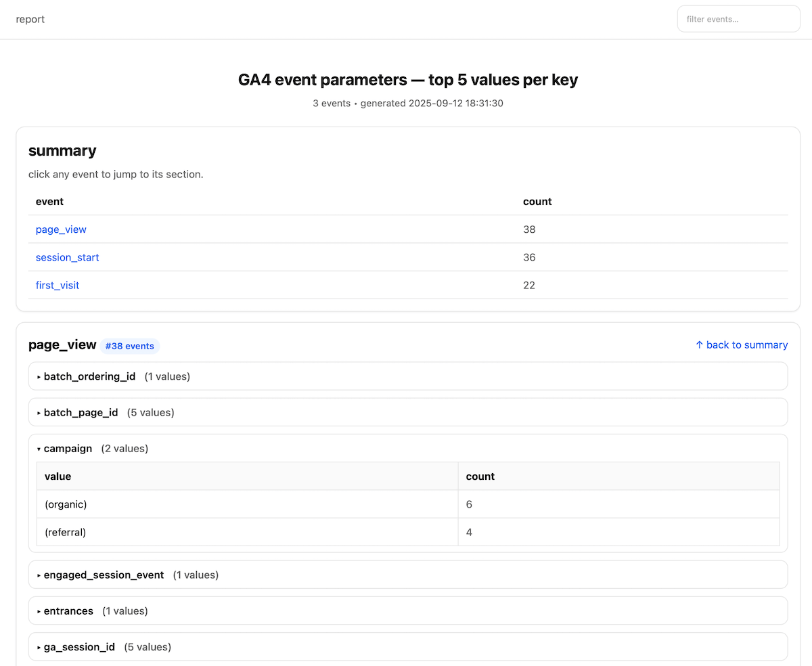Image resolution: width=812 pixels, height=666 pixels.
Task: Click the back to summary link
Action: (747, 345)
